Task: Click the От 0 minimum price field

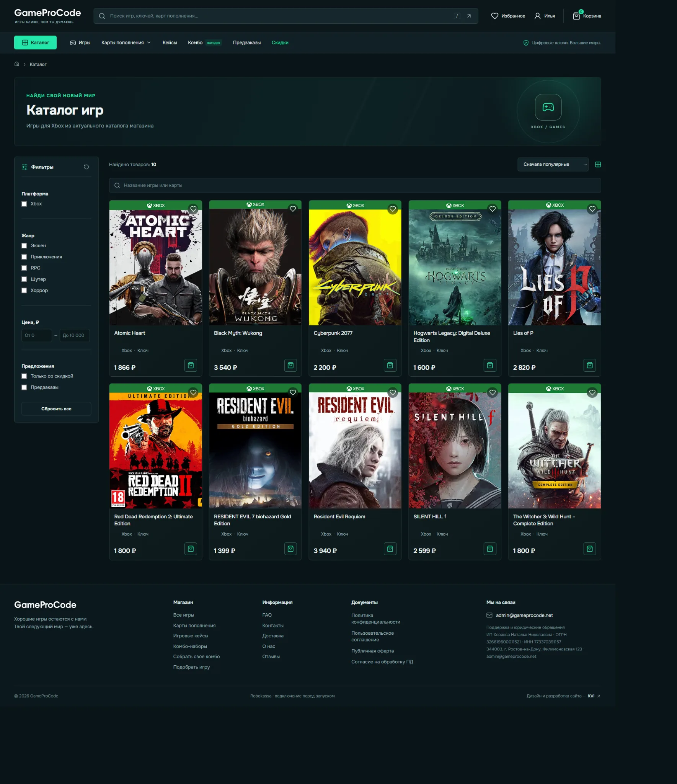Action: click(36, 335)
